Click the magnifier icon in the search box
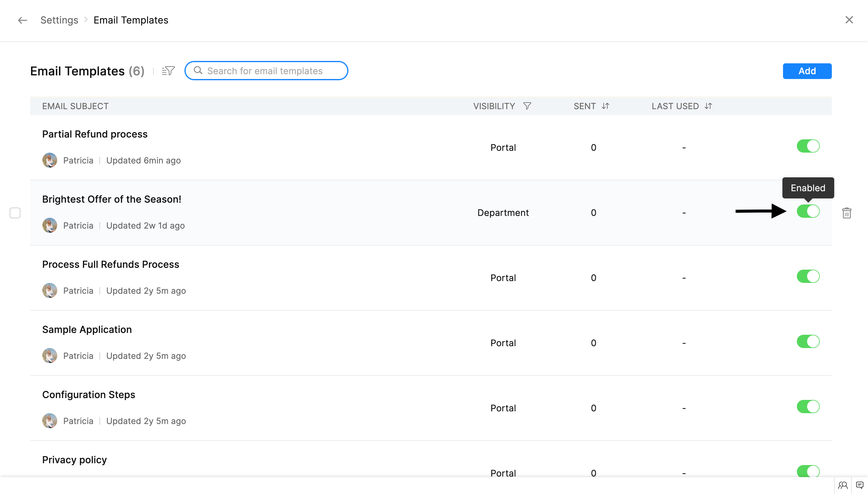Screen dimensions: 868x494 coord(198,71)
